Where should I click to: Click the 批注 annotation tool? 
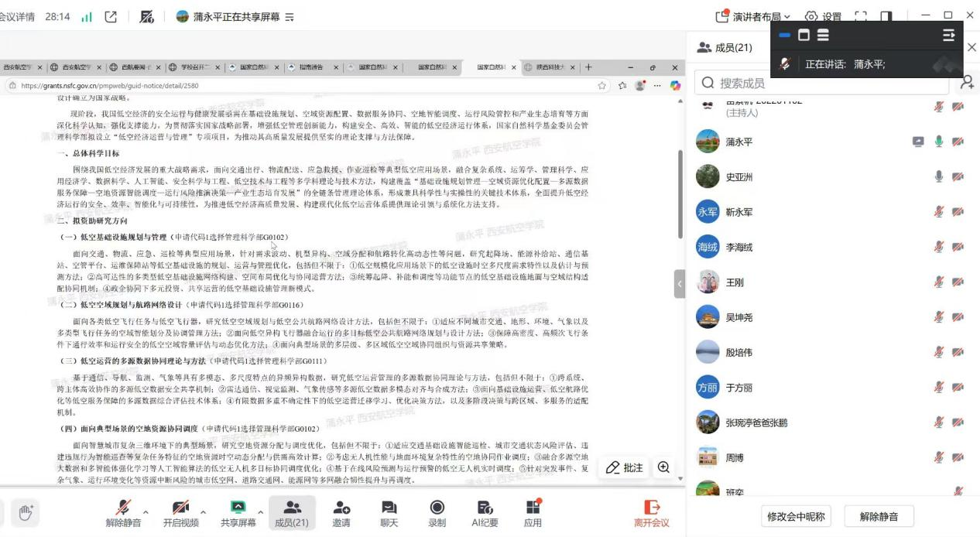point(625,467)
